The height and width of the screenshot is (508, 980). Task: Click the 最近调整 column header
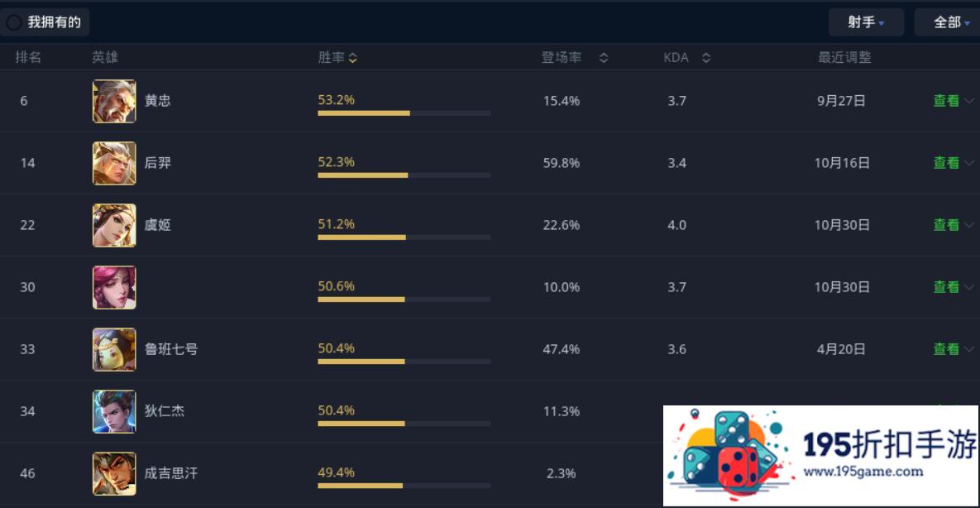coord(845,58)
